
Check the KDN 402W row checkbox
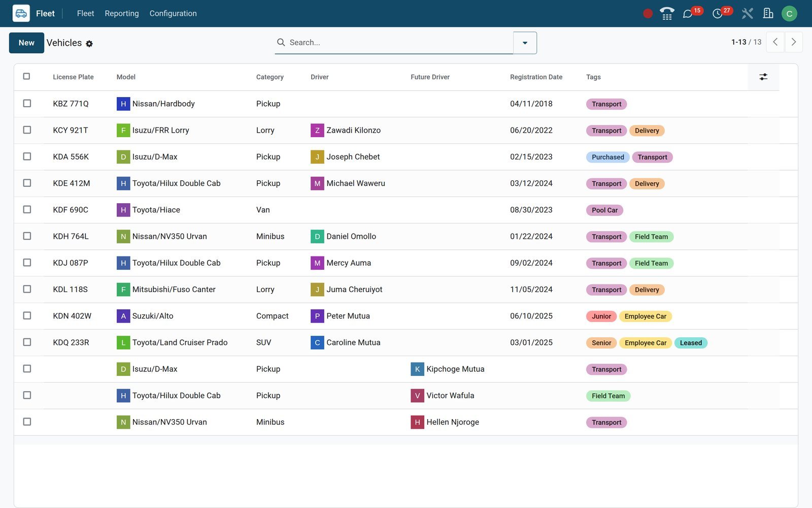coord(27,315)
